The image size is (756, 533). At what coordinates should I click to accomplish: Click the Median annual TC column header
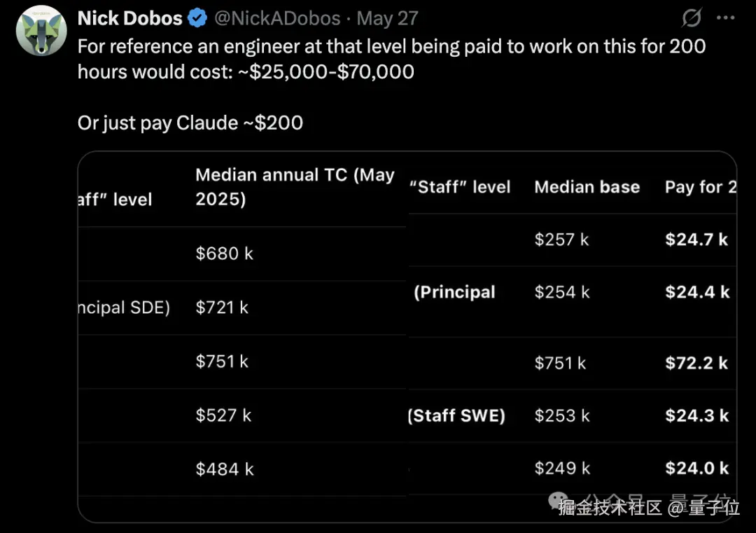[x=295, y=186]
